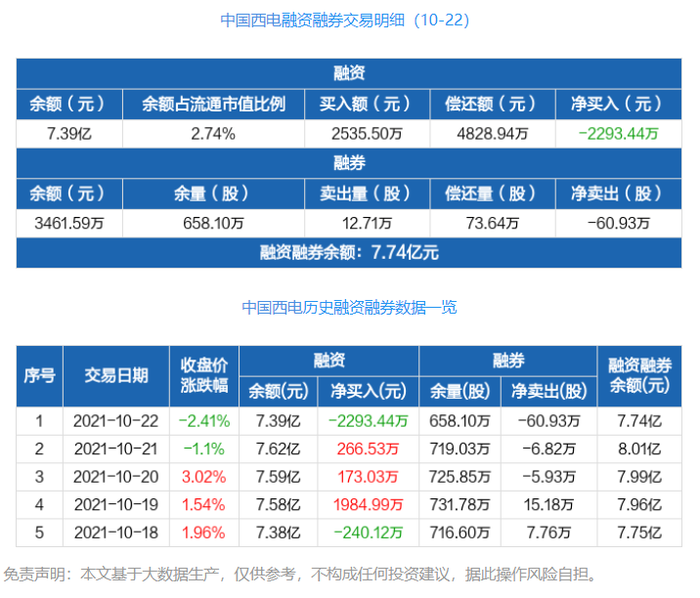
Task: Click the 卖出量（股） column header
Action: point(367,193)
